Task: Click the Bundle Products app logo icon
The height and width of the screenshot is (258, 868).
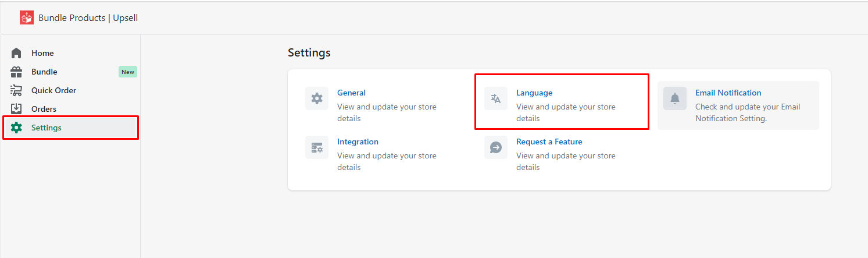Action: 27,17
